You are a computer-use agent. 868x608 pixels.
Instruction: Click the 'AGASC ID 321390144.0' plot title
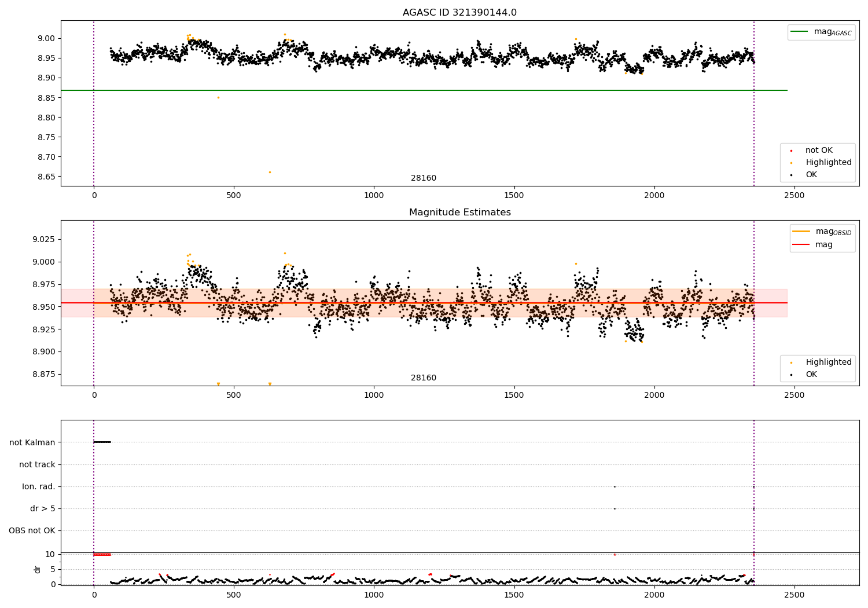[x=460, y=13]
